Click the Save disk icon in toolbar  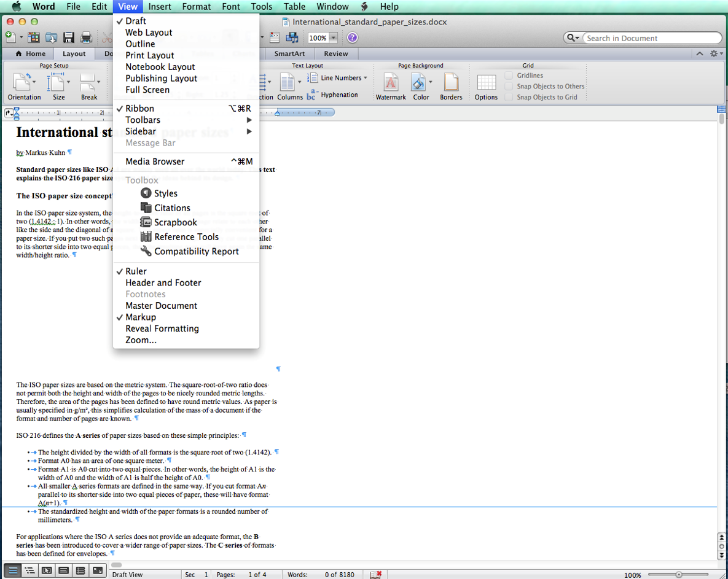point(69,38)
